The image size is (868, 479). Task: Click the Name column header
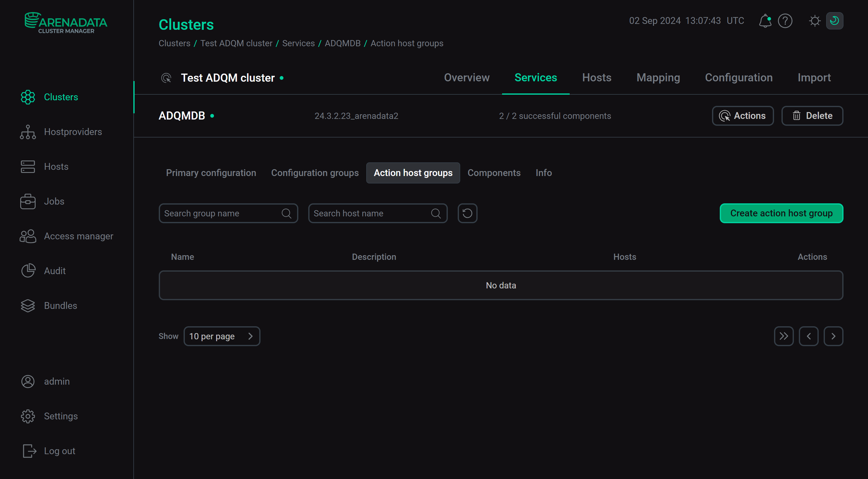[x=182, y=257]
